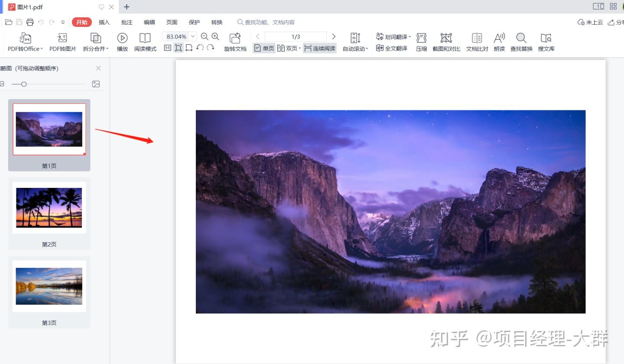The width and height of the screenshot is (624, 364).
Task: Click the 旋转文档 rotate document tool
Action: [235, 42]
